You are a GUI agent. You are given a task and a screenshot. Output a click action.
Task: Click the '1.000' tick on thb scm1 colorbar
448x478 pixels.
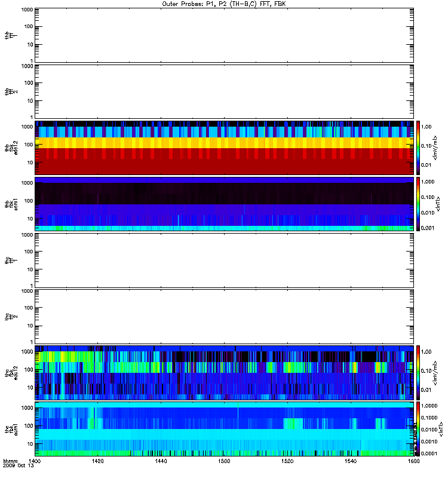[428, 182]
